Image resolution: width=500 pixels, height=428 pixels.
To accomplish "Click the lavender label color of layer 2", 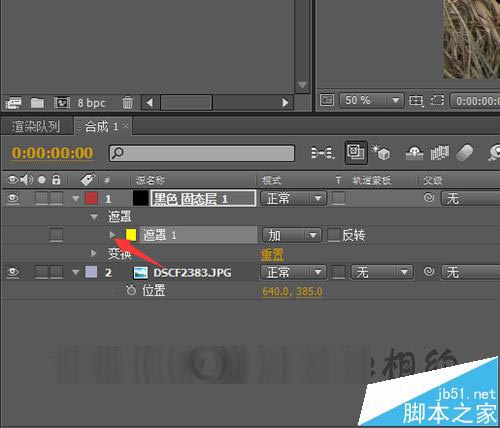I will pos(91,272).
